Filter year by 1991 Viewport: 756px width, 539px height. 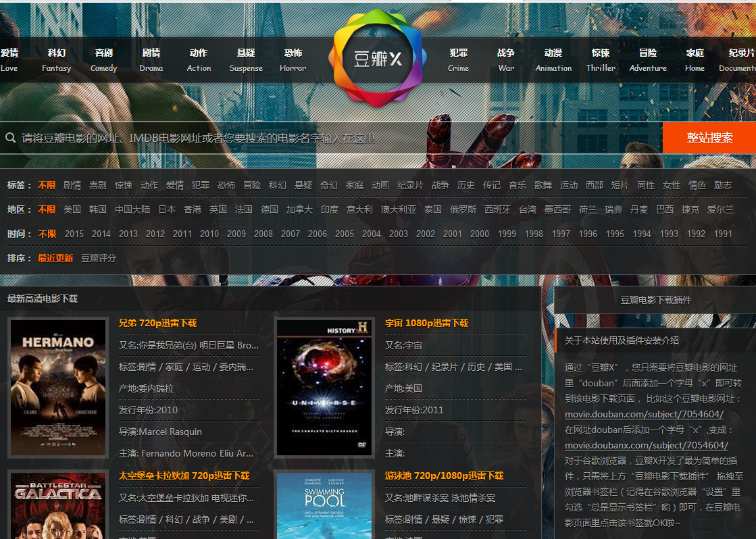(x=723, y=234)
